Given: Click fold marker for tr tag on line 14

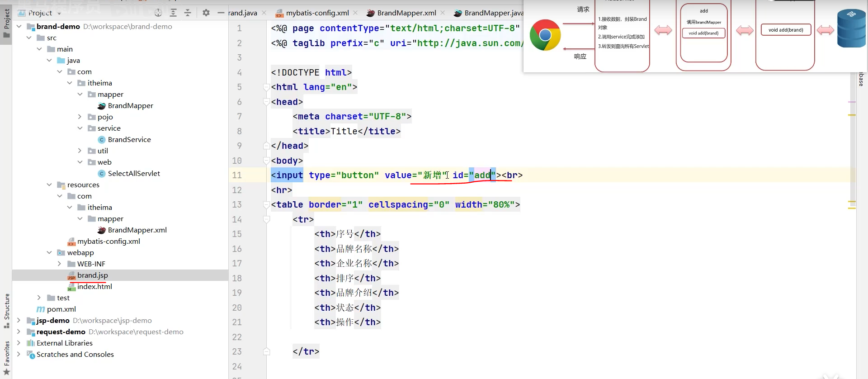Looking at the screenshot, I should (x=267, y=219).
